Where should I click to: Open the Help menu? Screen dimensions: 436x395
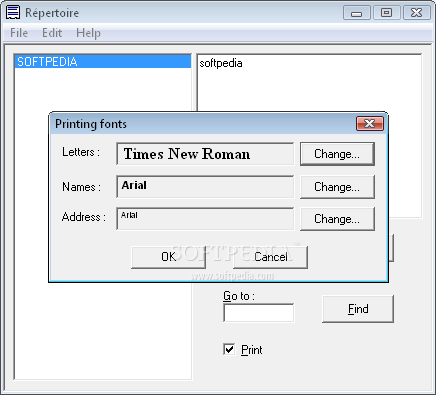88,33
